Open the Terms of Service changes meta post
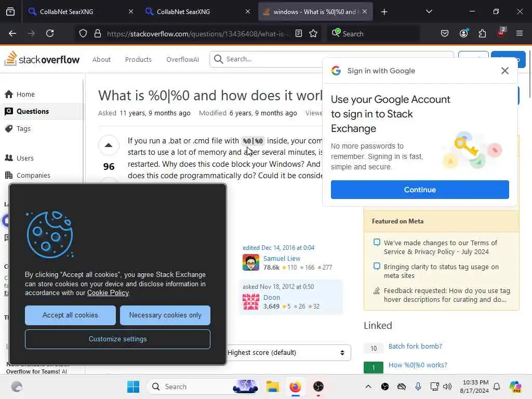 (440, 247)
